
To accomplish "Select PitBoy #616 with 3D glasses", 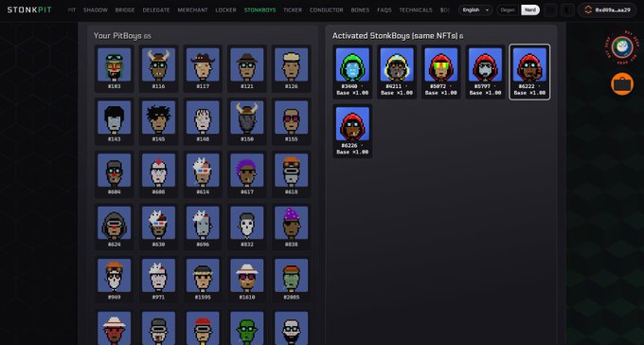I will click(x=203, y=174).
